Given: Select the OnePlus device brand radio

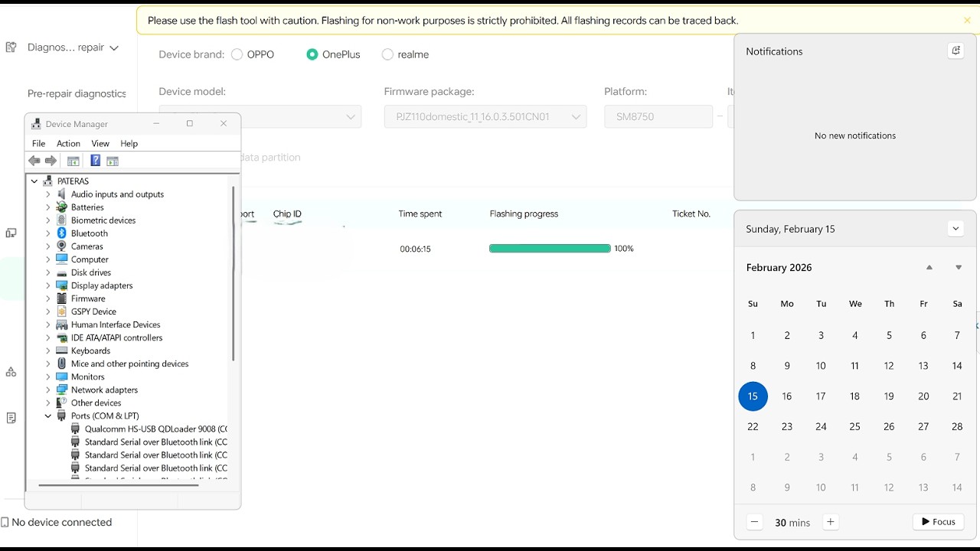Looking at the screenshot, I should [312, 54].
